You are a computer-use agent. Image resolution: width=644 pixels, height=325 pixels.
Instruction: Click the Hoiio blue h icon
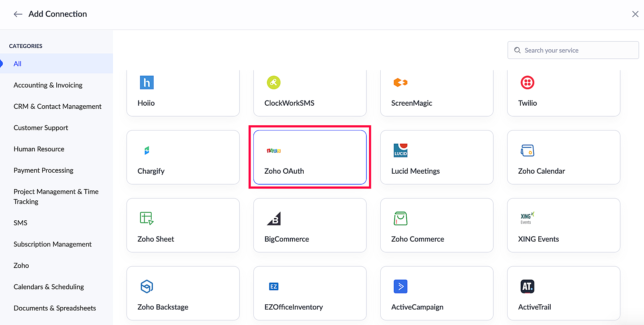pos(147,82)
